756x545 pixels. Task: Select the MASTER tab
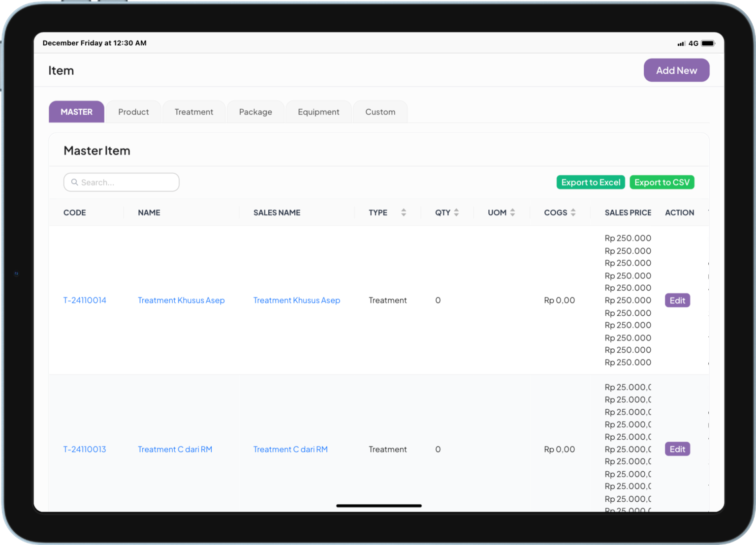point(76,112)
